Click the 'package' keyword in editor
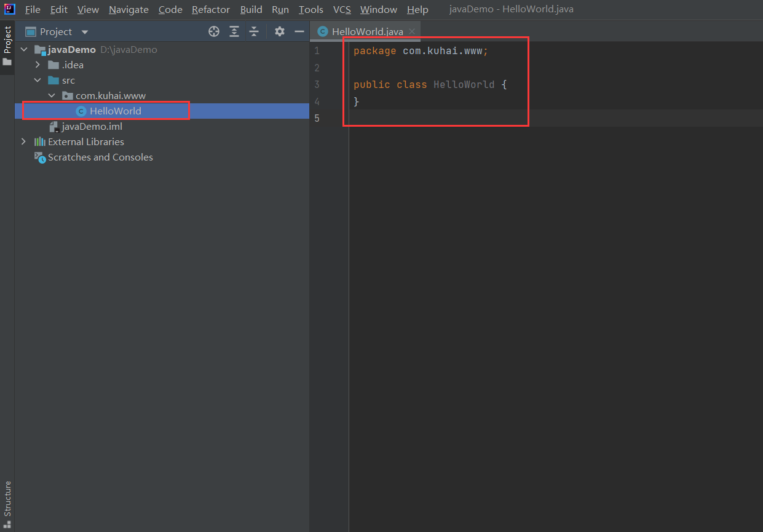 (375, 51)
